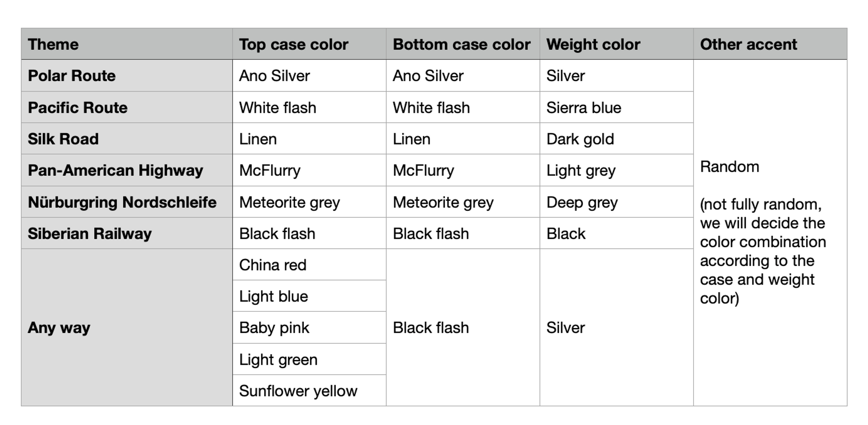This screenshot has width=868, height=425.
Task: Click the China red top case cell
Action: click(x=273, y=265)
